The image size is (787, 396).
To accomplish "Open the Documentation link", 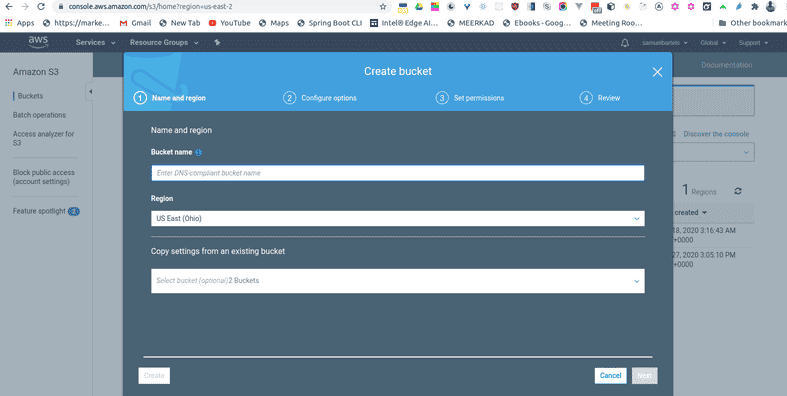I will (726, 65).
